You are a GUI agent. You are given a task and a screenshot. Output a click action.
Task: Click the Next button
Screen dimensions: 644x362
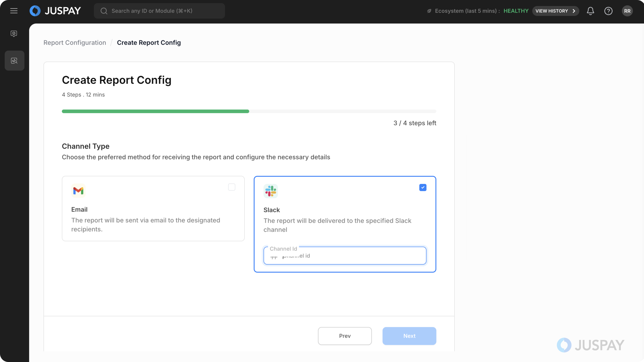coord(409,336)
